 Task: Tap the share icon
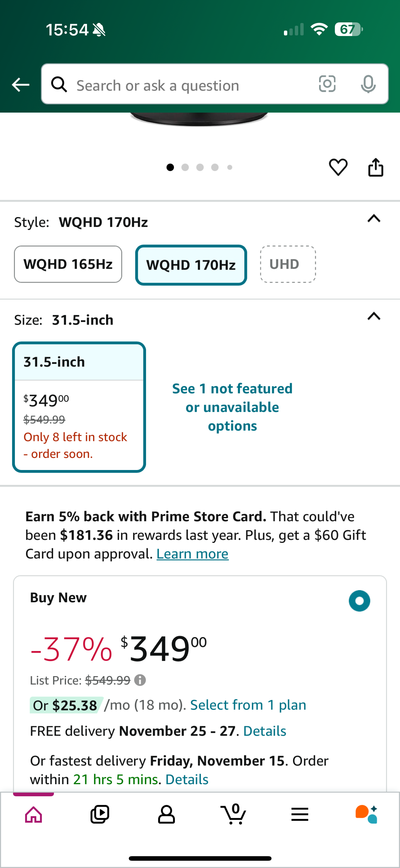click(375, 167)
